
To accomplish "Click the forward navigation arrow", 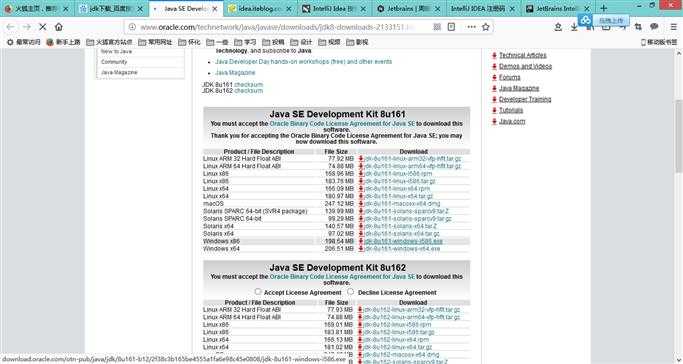I will 26,27.
